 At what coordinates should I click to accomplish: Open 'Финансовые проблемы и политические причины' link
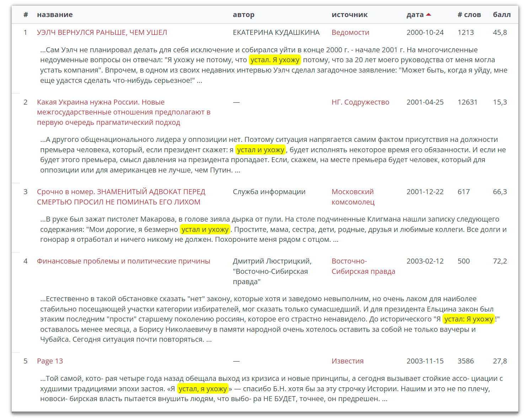(123, 261)
